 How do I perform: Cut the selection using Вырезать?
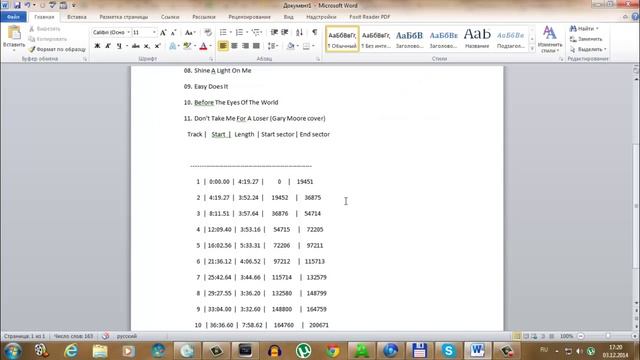pyautogui.click(x=44, y=29)
